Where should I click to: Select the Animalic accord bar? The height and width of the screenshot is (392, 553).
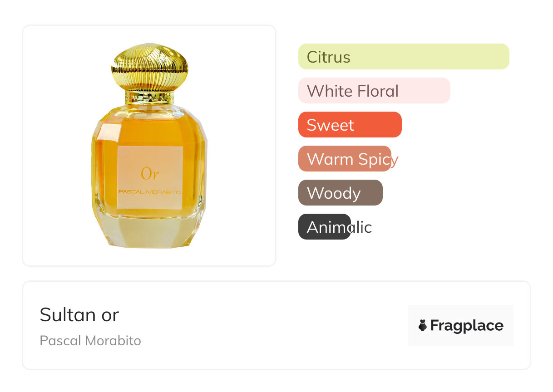pos(324,227)
